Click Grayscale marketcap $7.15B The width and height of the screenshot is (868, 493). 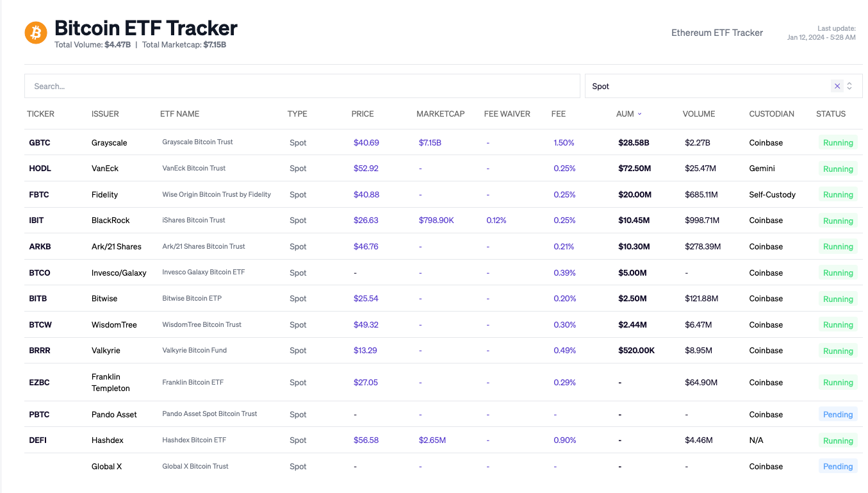pyautogui.click(x=430, y=143)
